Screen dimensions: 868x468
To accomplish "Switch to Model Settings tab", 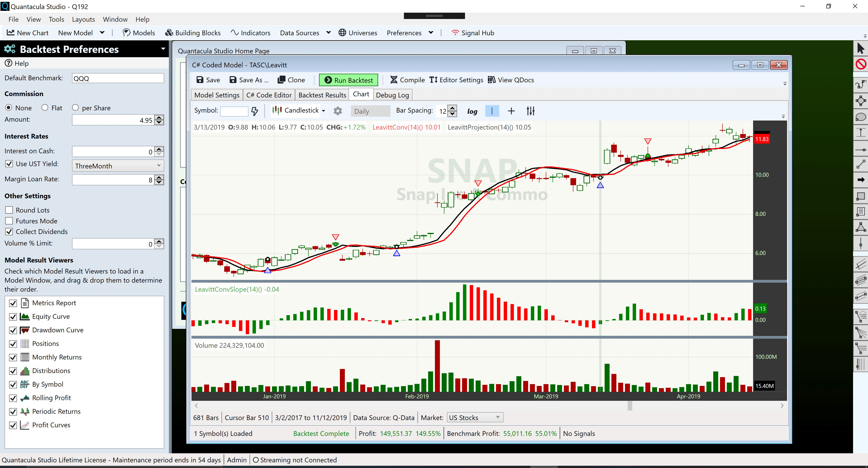I will coord(217,95).
